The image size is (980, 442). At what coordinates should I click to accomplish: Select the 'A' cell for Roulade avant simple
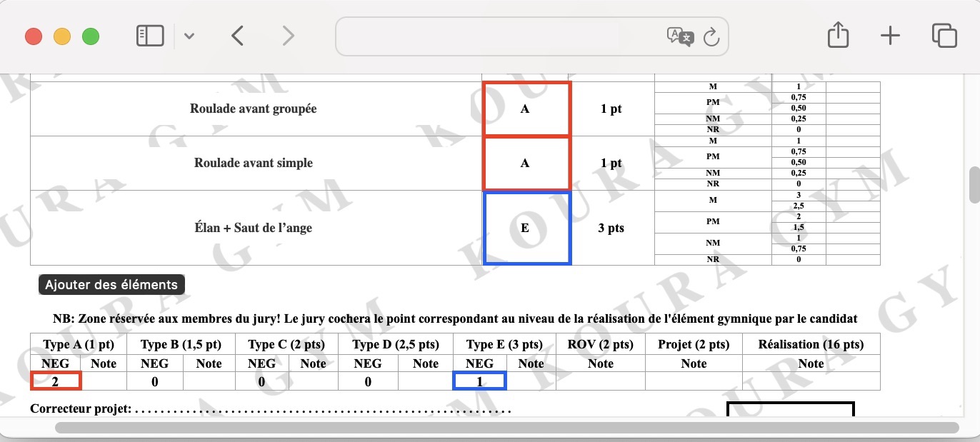click(526, 164)
